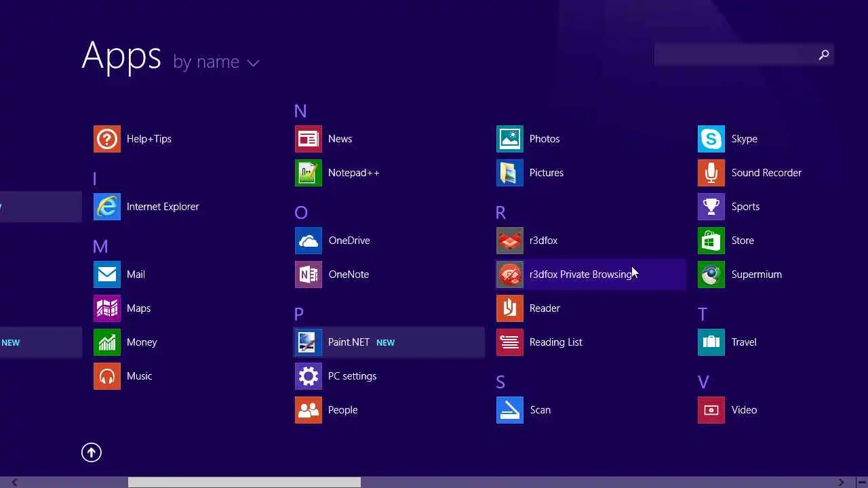Launch r3dfox Private Browsing icon

coord(510,274)
